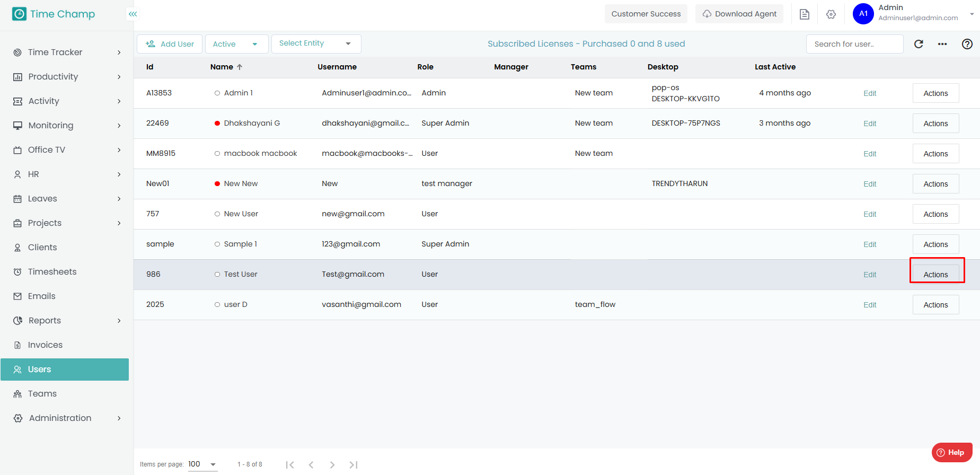
Task: Go to the next page arrow
Action: tap(332, 465)
